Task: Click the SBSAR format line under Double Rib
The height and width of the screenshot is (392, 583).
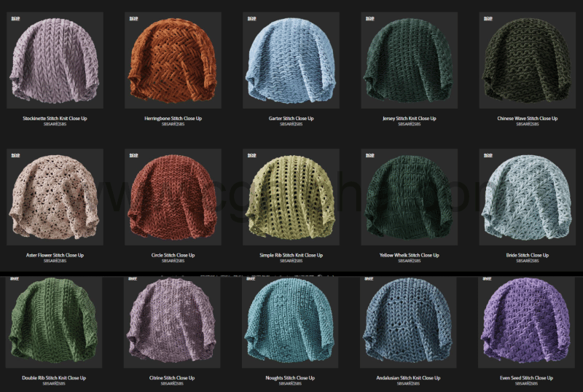Action: tap(54, 384)
